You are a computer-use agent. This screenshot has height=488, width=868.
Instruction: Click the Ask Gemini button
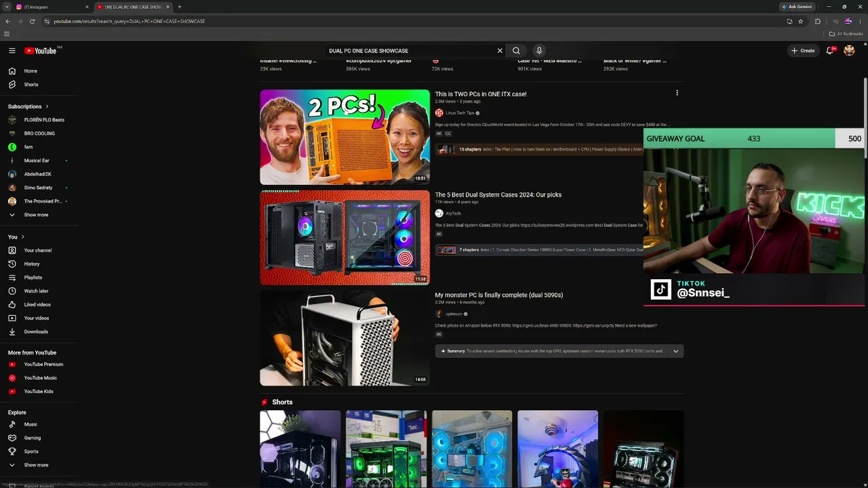click(797, 7)
